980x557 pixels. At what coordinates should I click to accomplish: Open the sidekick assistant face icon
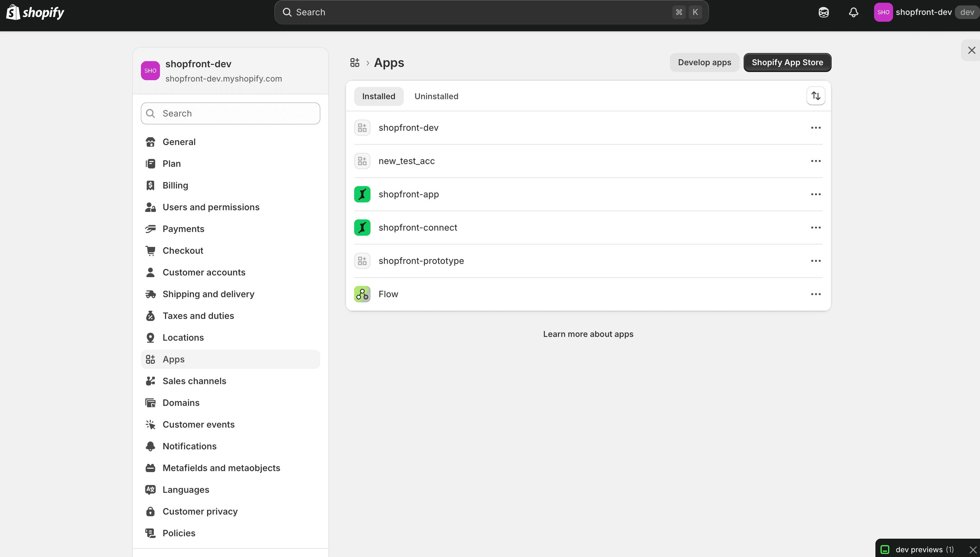point(823,12)
